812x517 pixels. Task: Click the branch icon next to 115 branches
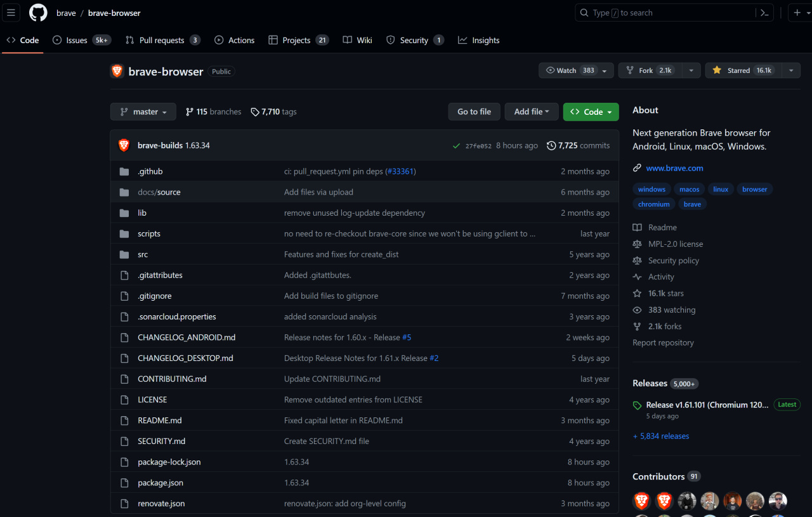[190, 112]
